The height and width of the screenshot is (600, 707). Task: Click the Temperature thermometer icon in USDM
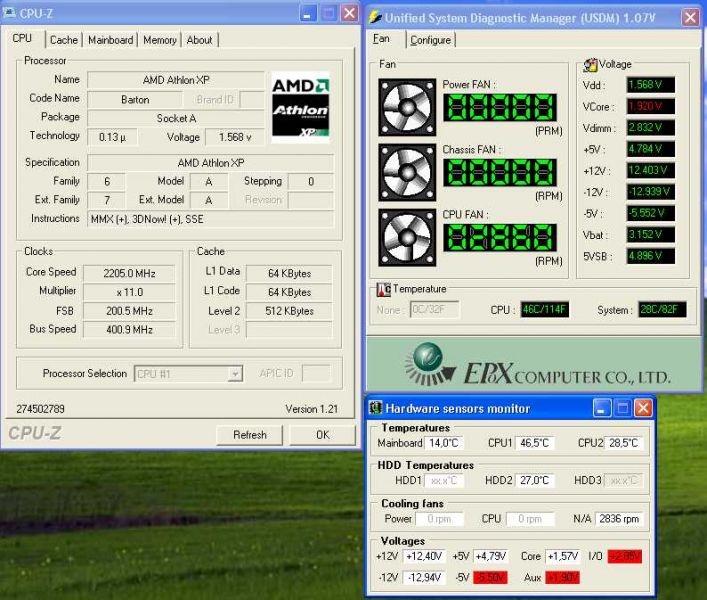pos(384,289)
